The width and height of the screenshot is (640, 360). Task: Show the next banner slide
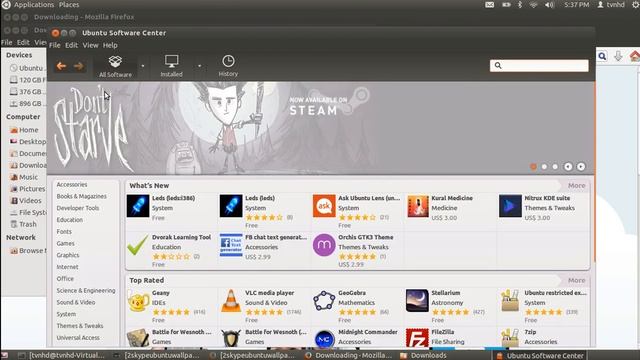[x=581, y=167]
